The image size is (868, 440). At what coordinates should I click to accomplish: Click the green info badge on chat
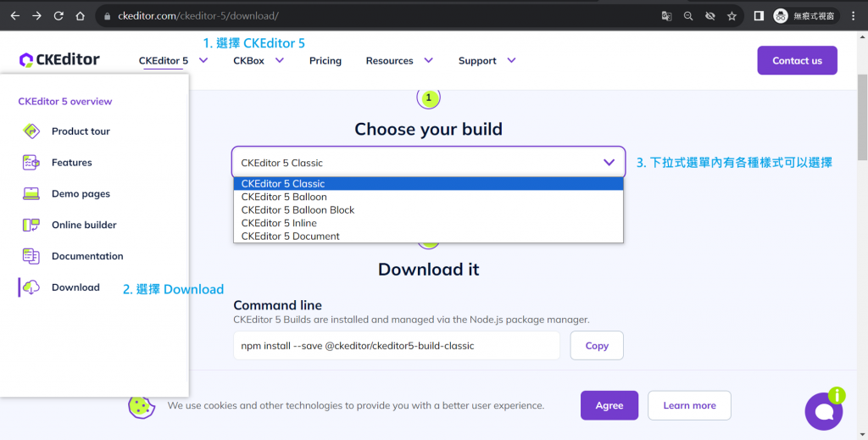[x=837, y=395]
